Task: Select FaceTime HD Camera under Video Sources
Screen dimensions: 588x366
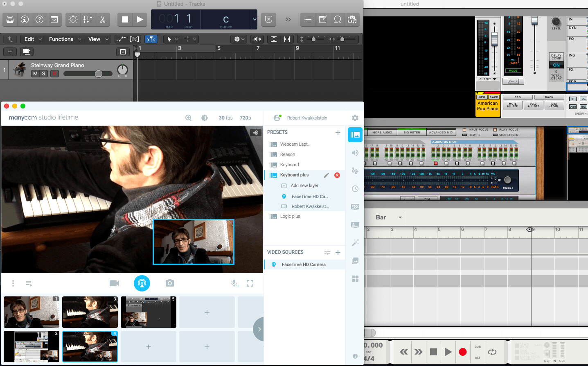Action: click(304, 264)
